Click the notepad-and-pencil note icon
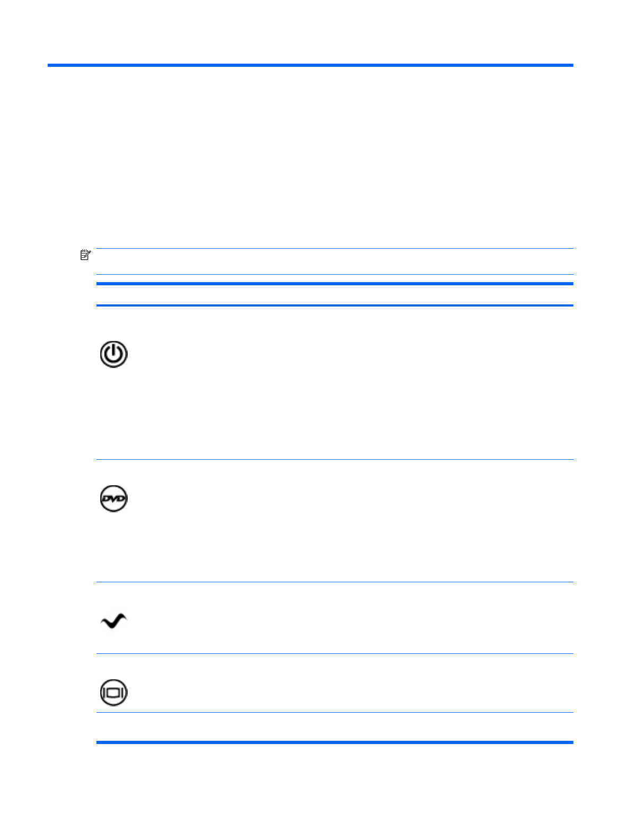 tap(85, 255)
